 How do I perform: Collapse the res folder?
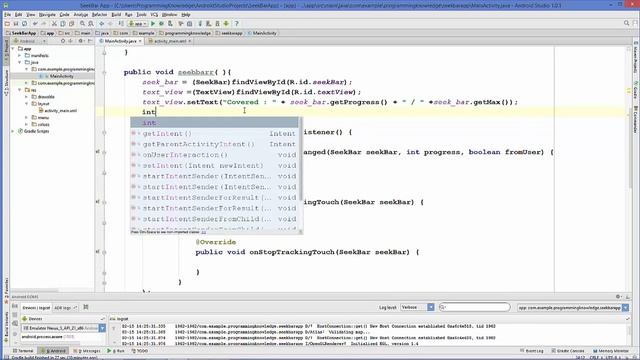[x=20, y=90]
